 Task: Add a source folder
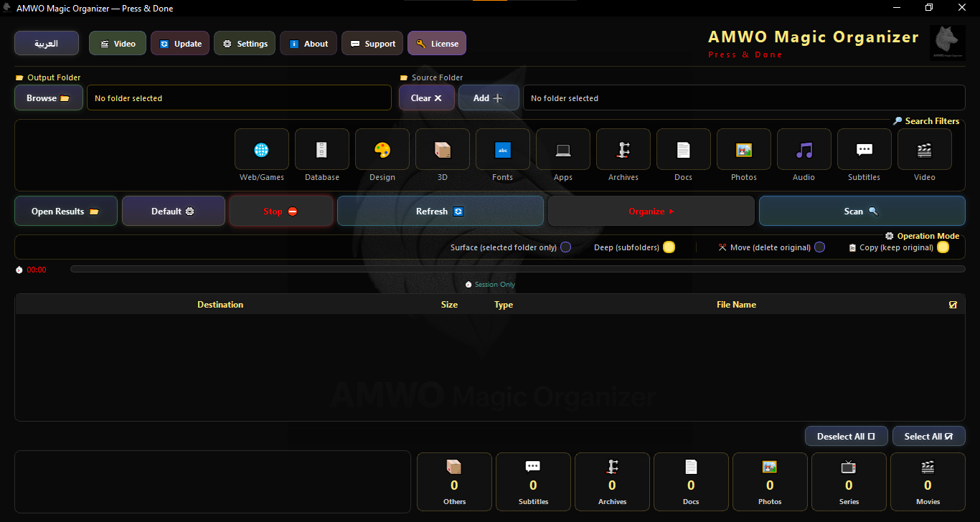[x=489, y=98]
